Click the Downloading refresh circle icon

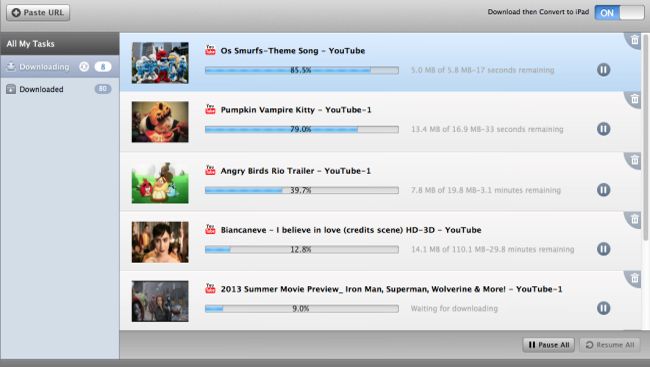tap(84, 66)
